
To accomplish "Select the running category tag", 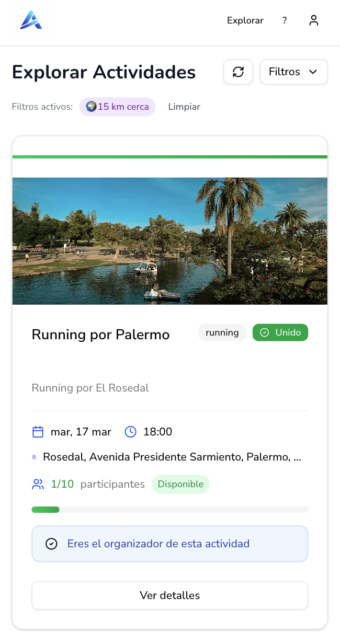I will pyautogui.click(x=222, y=332).
